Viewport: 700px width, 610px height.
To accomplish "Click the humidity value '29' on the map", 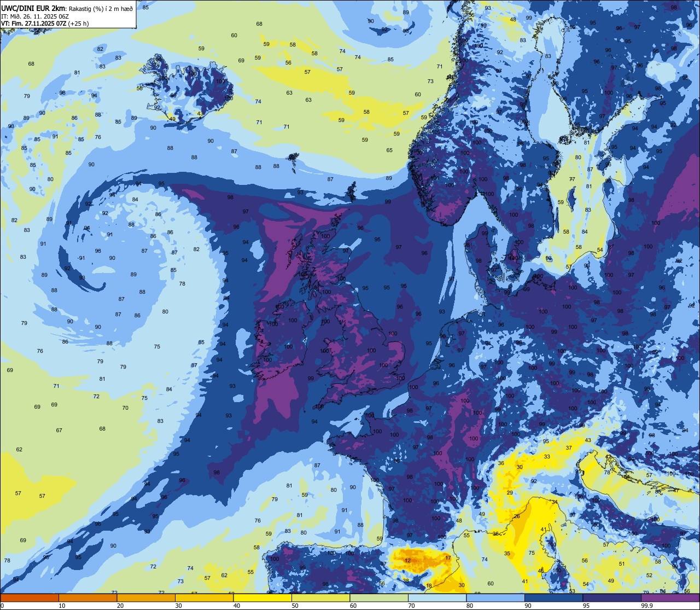I will (510, 493).
